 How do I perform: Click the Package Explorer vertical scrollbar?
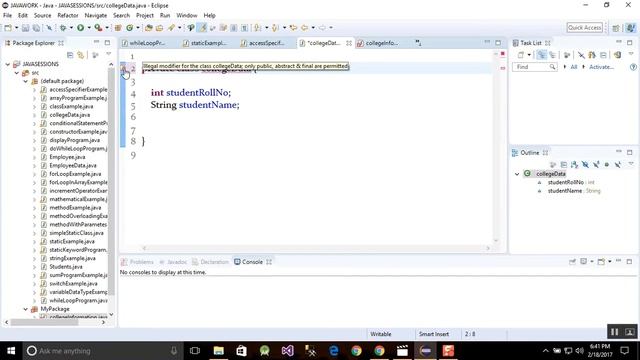point(111,182)
